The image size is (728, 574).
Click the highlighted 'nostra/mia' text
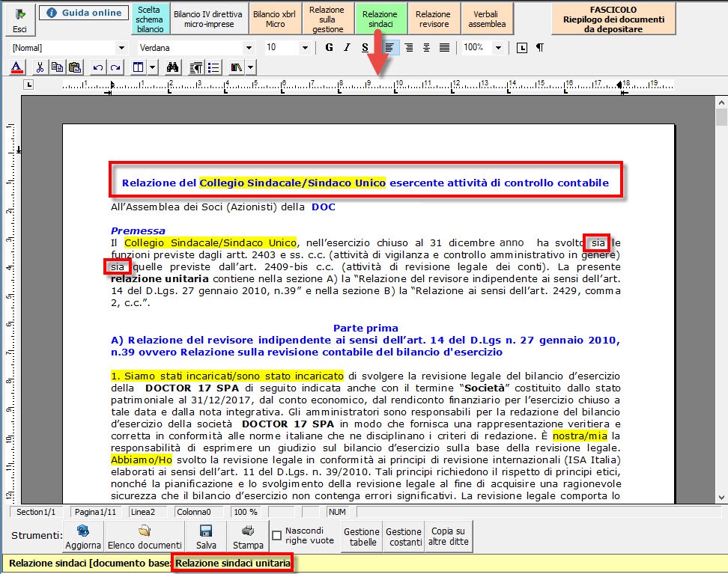click(x=580, y=436)
